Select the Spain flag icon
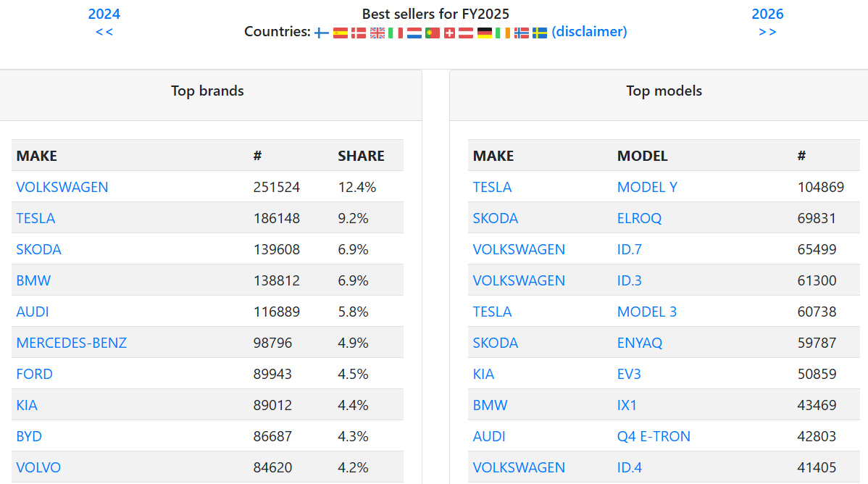The image size is (868, 484). pos(340,33)
